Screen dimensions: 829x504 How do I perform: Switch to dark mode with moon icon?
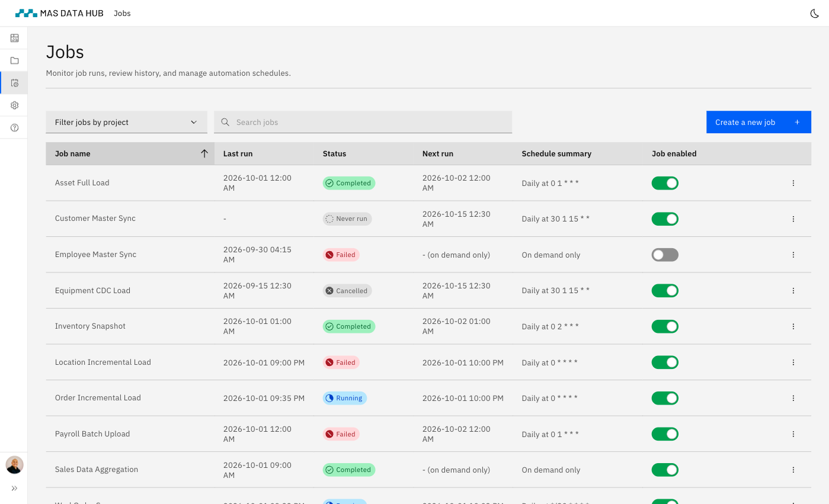tap(815, 14)
